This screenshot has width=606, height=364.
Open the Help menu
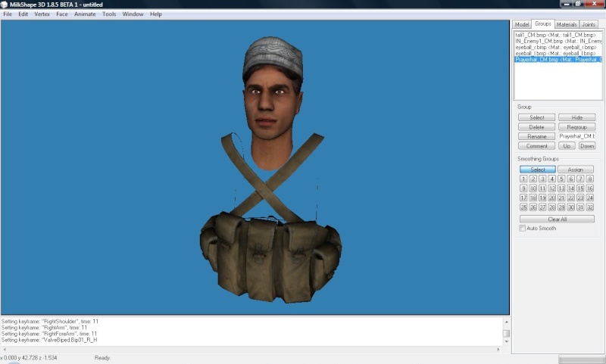[156, 14]
